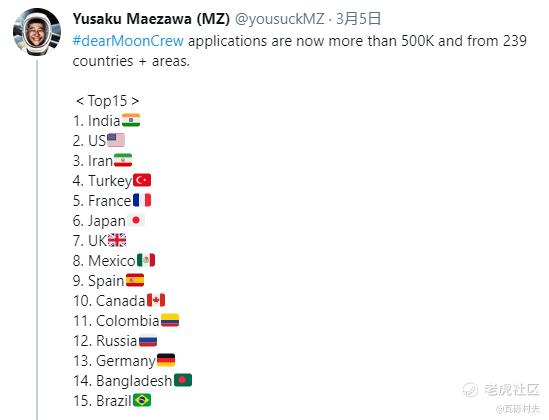The width and height of the screenshot is (549, 420).
Task: Open the @yousuckMZ handle
Action: 279,19
